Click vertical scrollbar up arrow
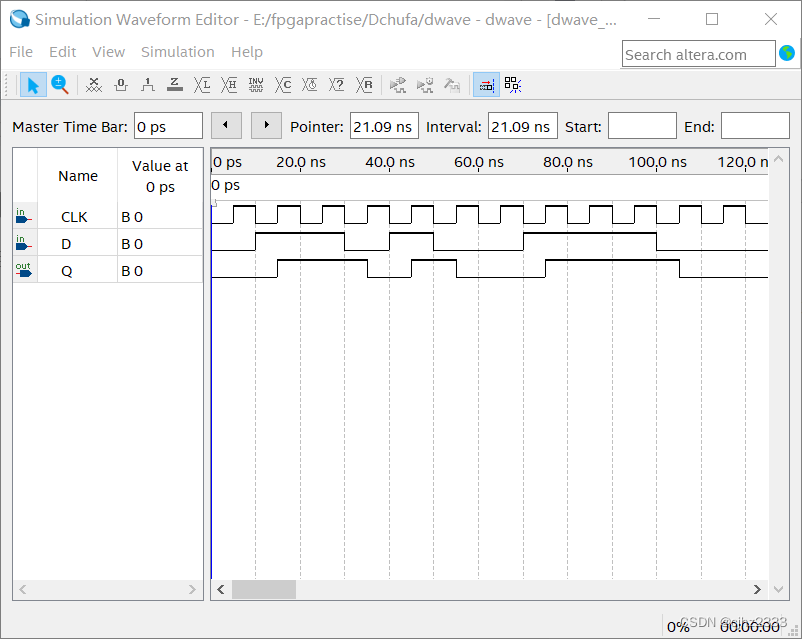 778,159
